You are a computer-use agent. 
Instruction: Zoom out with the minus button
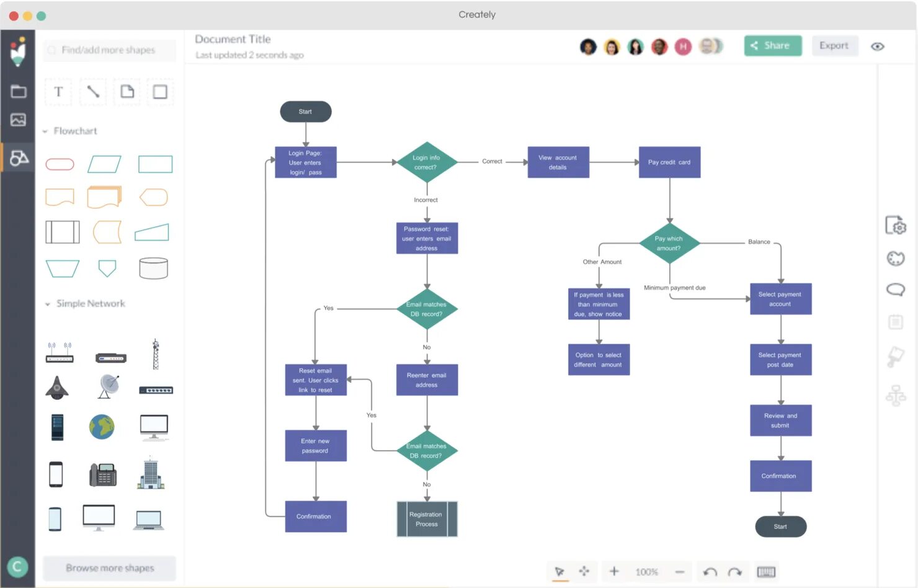(x=680, y=572)
